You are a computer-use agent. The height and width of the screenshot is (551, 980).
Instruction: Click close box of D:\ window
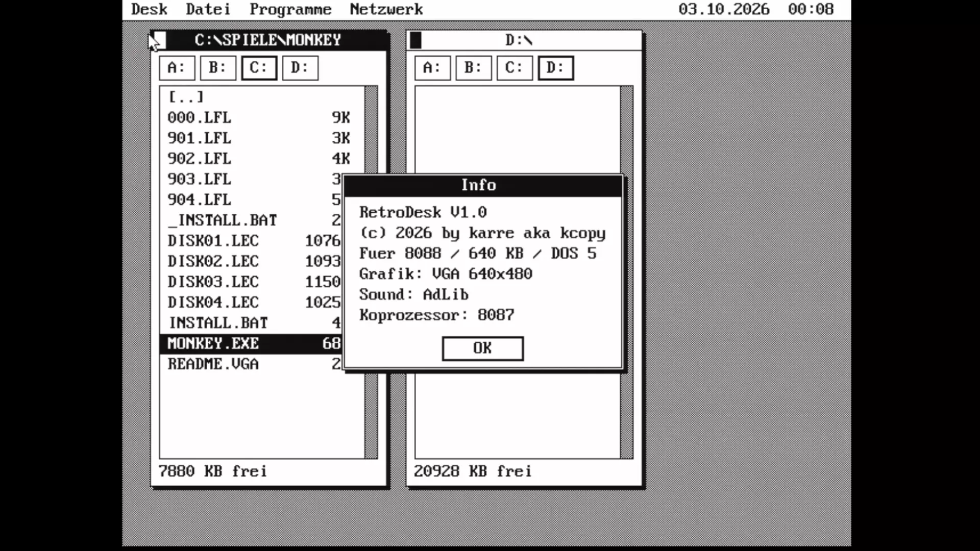click(x=416, y=40)
